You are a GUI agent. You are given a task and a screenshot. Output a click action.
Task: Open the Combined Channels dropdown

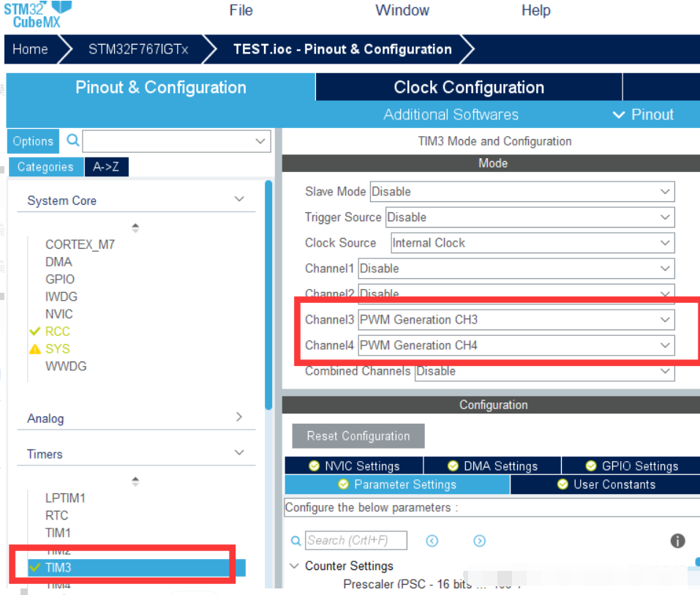pyautogui.click(x=545, y=371)
